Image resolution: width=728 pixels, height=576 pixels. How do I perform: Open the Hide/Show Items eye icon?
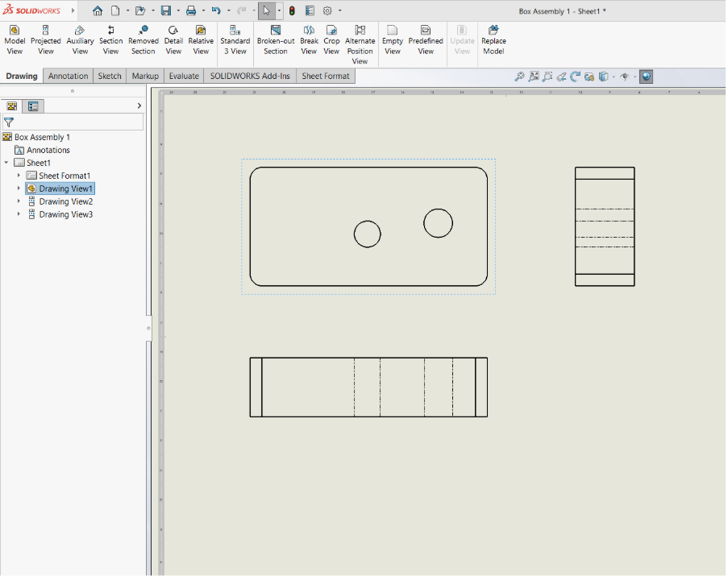(x=625, y=77)
